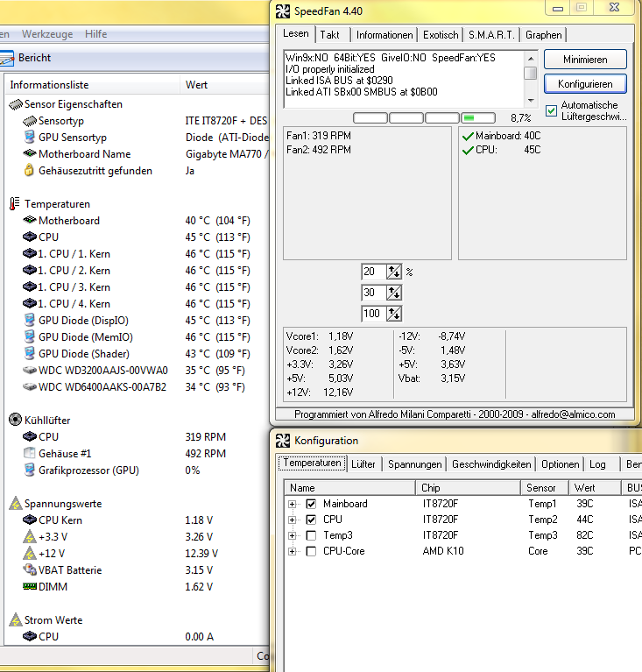Uncheck the CPU temperature checkbox in Konfiguration
The width and height of the screenshot is (642, 672).
311,520
